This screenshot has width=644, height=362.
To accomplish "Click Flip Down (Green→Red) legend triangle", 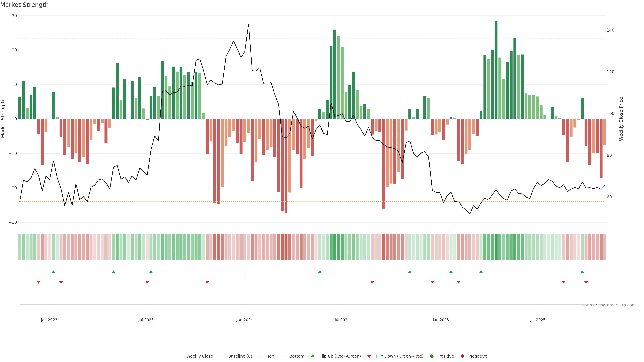I will [x=369, y=356].
